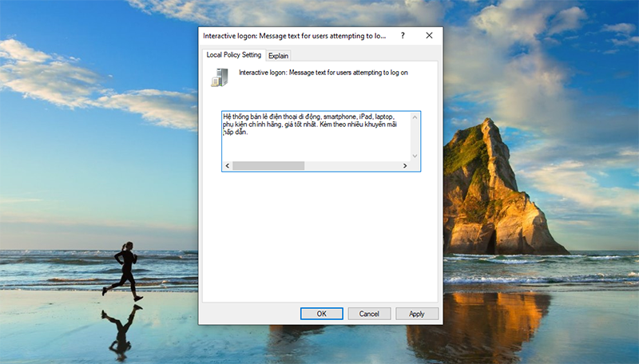Image resolution: width=639 pixels, height=364 pixels.
Task: Click the horizontal scroll left arrow
Action: (228, 166)
